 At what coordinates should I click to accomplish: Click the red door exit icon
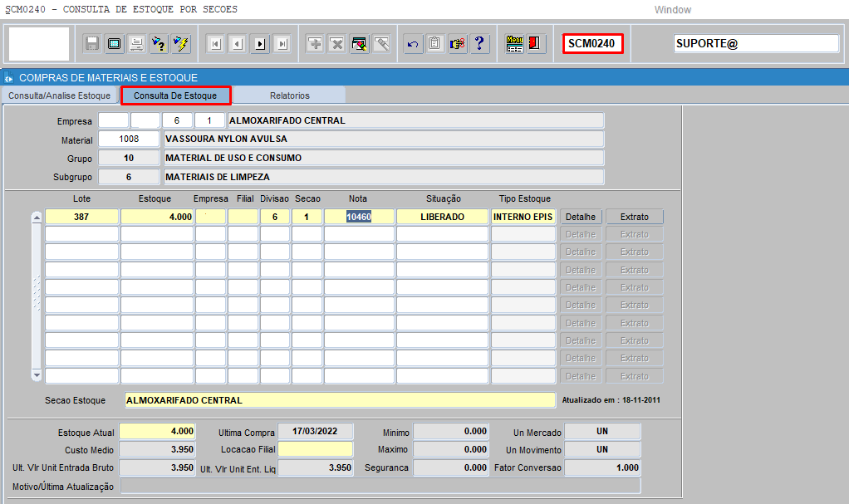535,43
